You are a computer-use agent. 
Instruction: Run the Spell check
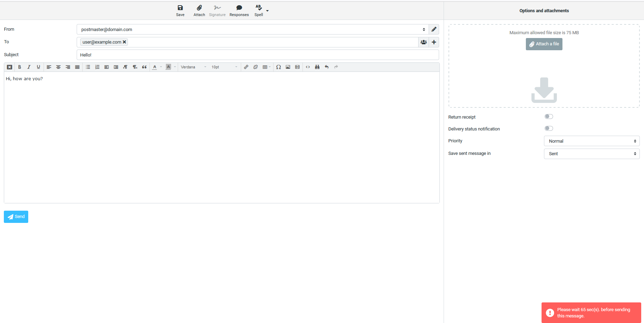pyautogui.click(x=259, y=10)
